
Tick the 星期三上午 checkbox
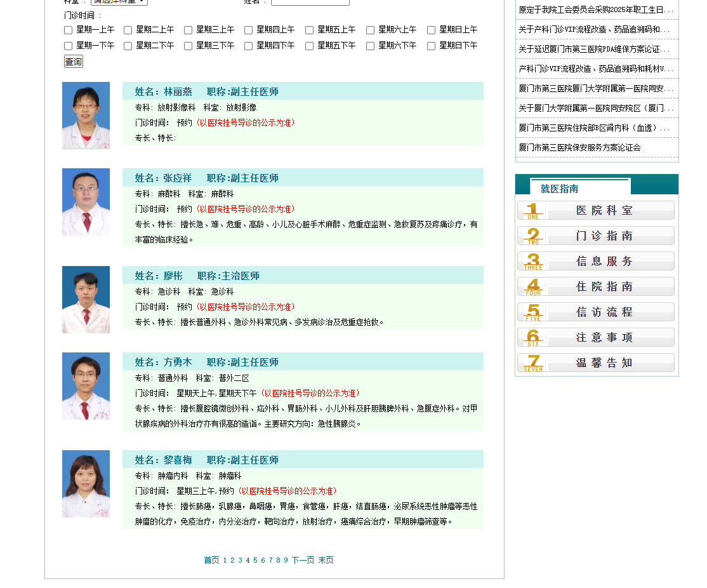click(x=188, y=30)
